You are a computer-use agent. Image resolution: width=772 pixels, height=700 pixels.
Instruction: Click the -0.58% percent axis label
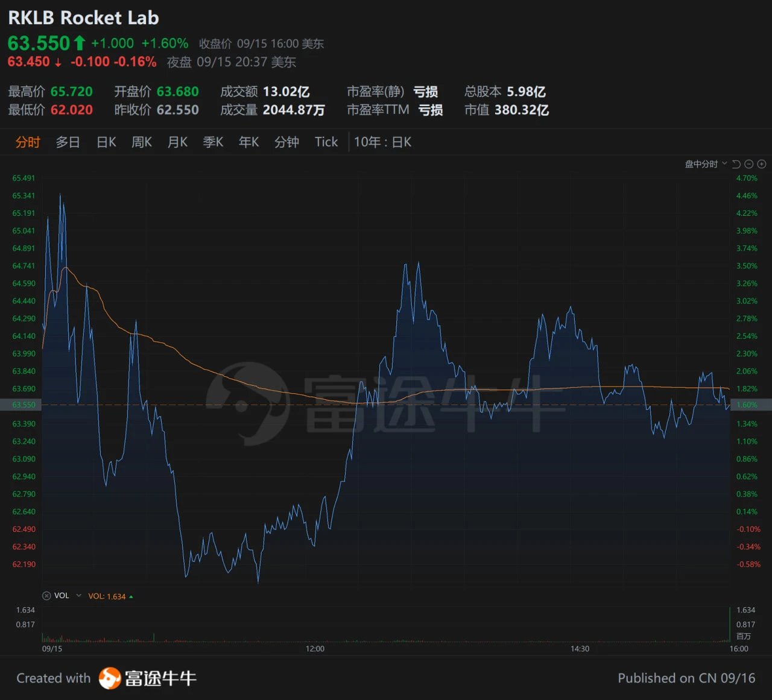[748, 564]
